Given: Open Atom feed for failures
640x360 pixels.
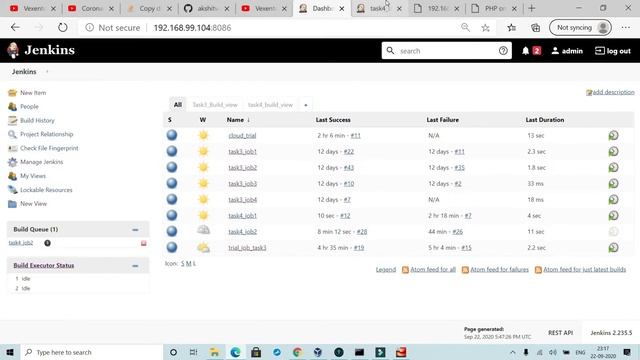Looking at the screenshot, I should click(x=499, y=270).
